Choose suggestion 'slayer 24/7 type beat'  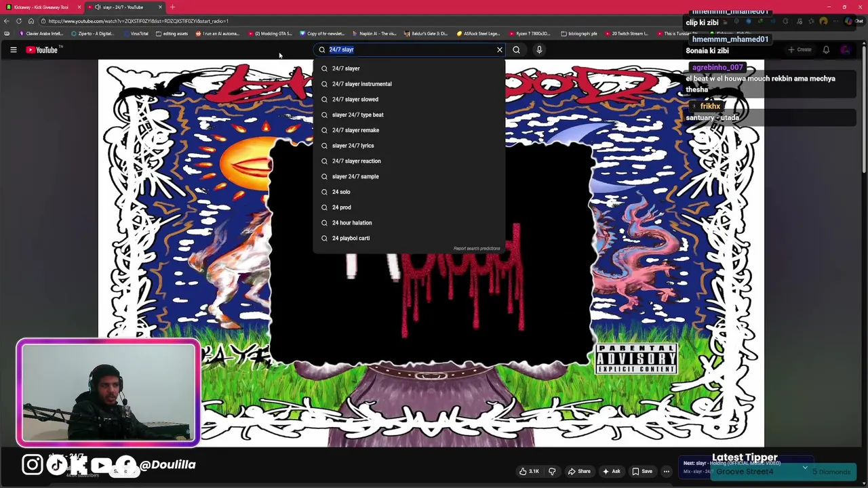click(409, 115)
